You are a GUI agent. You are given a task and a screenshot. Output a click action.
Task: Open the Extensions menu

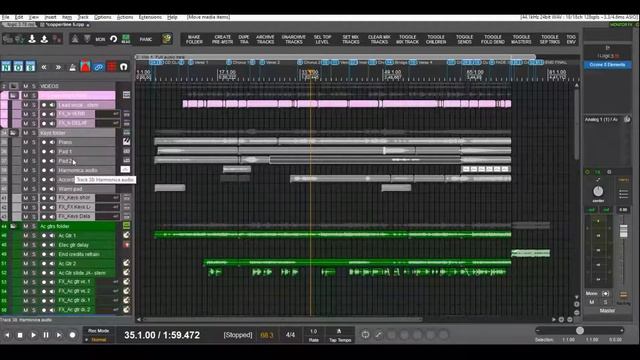click(150, 17)
